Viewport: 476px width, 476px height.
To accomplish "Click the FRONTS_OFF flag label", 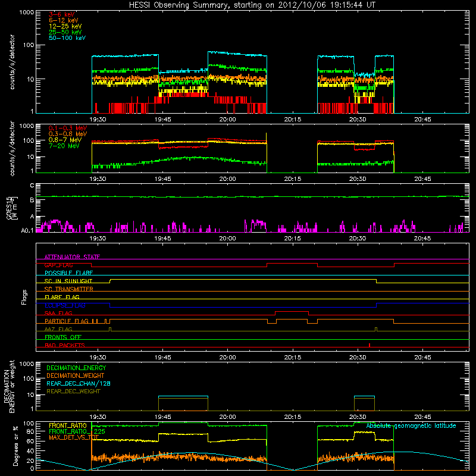I will click(x=63, y=337).
